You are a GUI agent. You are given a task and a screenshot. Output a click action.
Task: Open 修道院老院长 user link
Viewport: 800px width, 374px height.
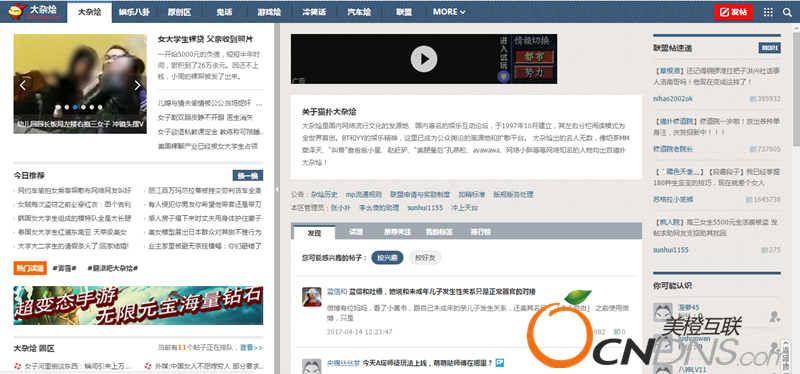click(x=673, y=149)
